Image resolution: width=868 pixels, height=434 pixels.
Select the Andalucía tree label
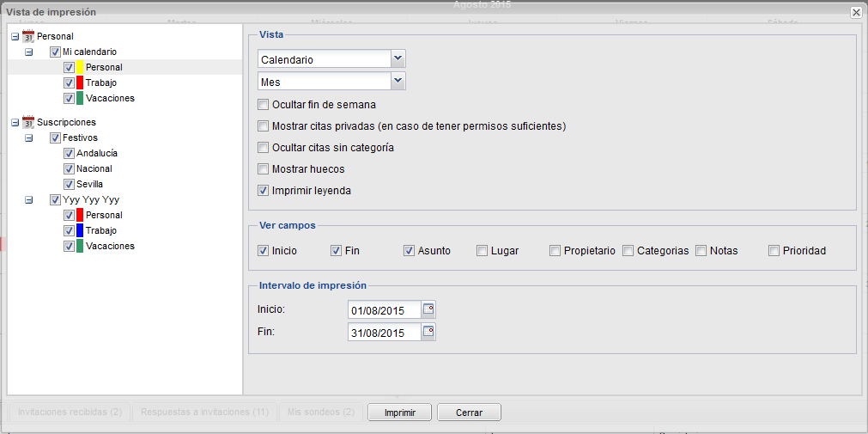click(x=97, y=154)
